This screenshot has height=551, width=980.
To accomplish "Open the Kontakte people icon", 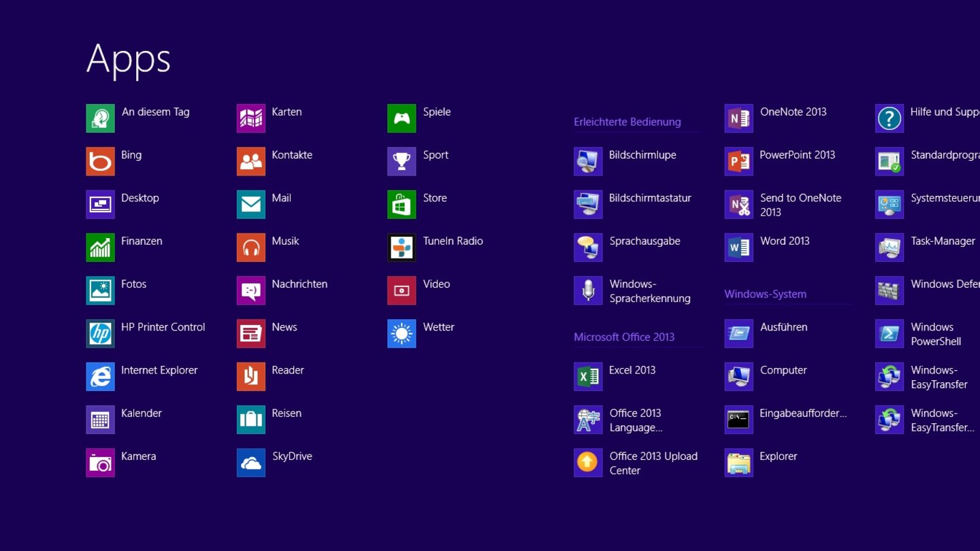I will coord(251,161).
